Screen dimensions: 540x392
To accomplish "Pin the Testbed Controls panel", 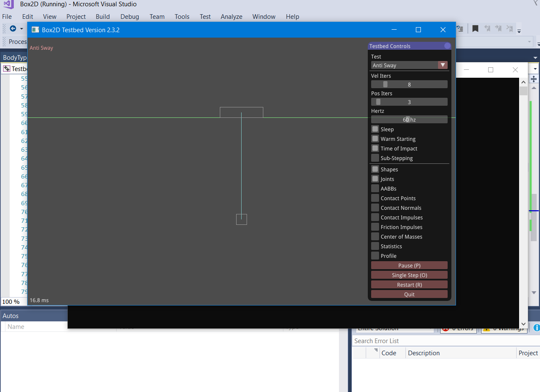I will point(447,46).
